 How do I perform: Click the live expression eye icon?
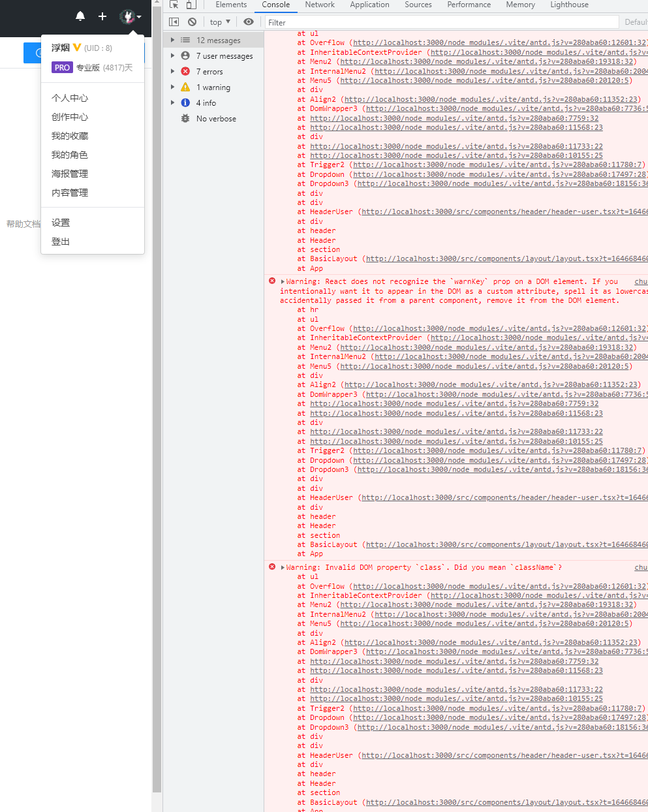click(248, 22)
